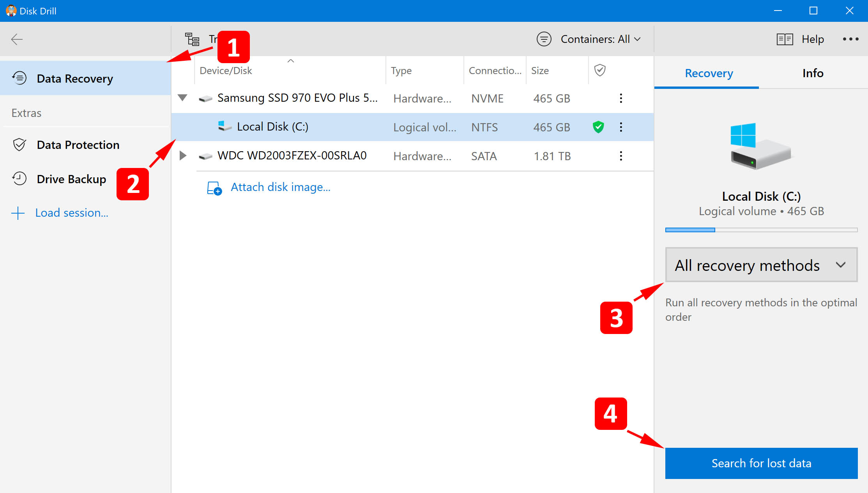Click the Data Protection shield icon

coord(19,145)
